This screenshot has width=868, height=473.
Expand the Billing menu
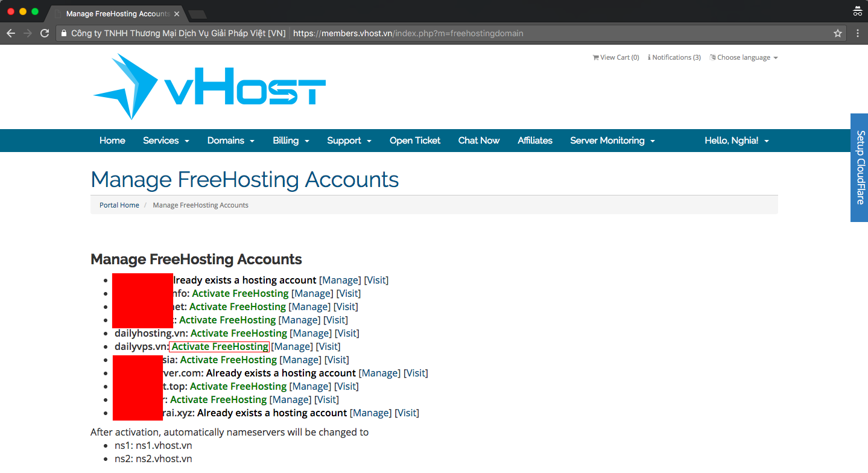coord(291,141)
